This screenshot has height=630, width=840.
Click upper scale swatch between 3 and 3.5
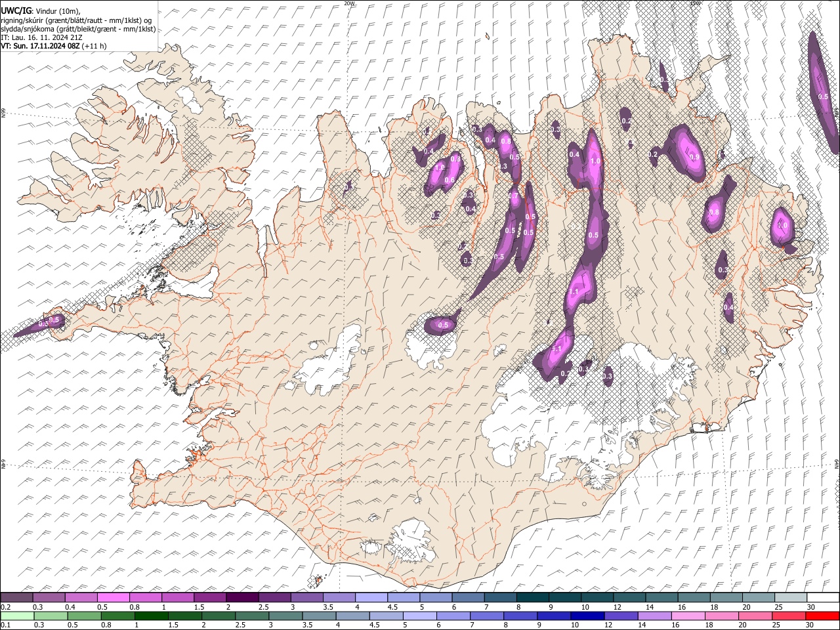(306, 598)
